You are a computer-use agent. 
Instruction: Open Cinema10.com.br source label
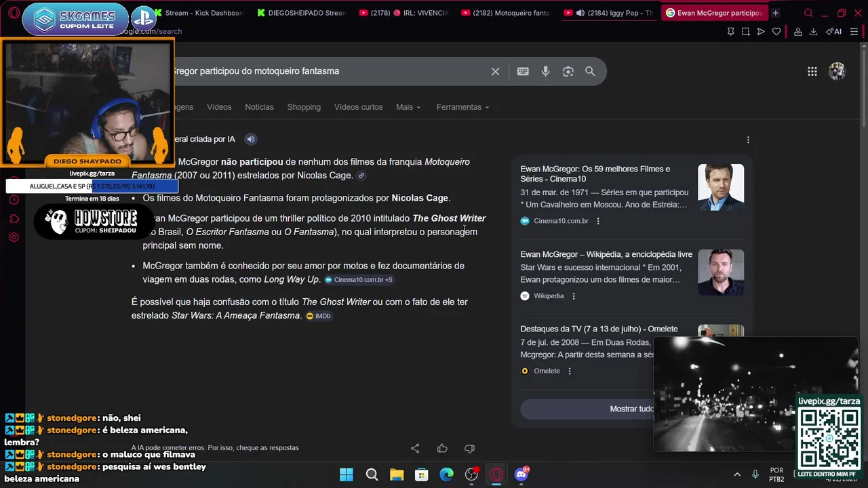[561, 221]
